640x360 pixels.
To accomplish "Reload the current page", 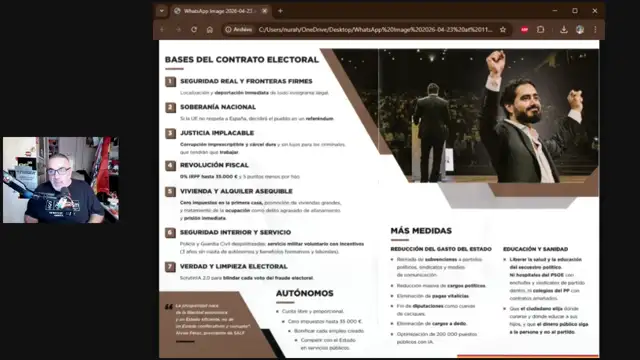I will click(x=194, y=30).
